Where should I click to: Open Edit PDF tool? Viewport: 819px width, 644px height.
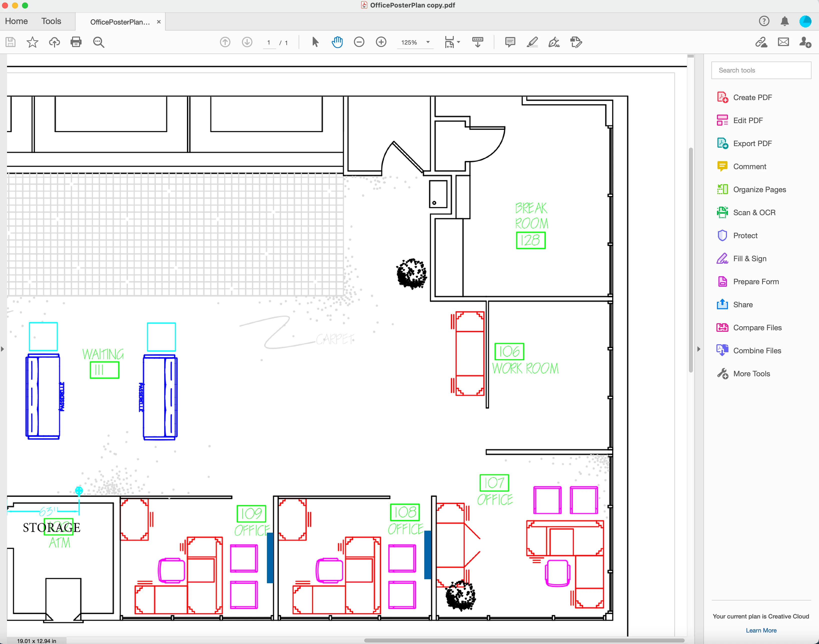pyautogui.click(x=747, y=121)
